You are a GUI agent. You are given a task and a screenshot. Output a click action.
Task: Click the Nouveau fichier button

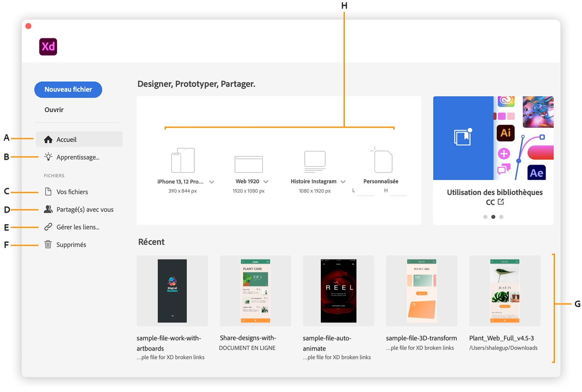pyautogui.click(x=68, y=89)
